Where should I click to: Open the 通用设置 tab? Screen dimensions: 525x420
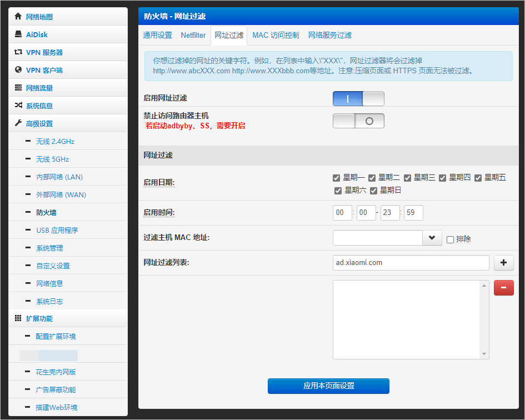[x=157, y=35]
